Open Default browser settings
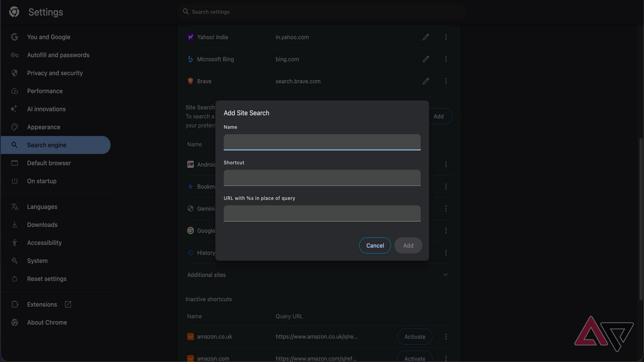Screen dimensions: 644x362 coord(56,163)
